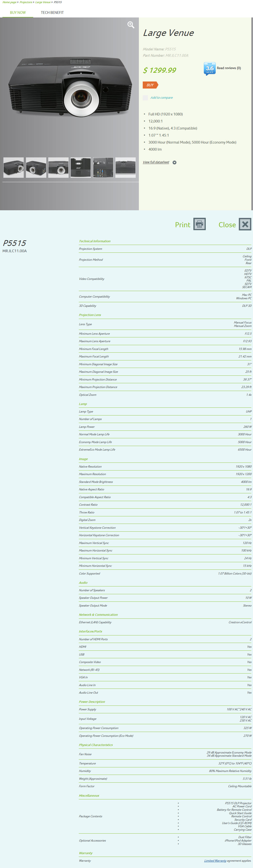Select fourth thumbnail showing top view

[80, 168]
